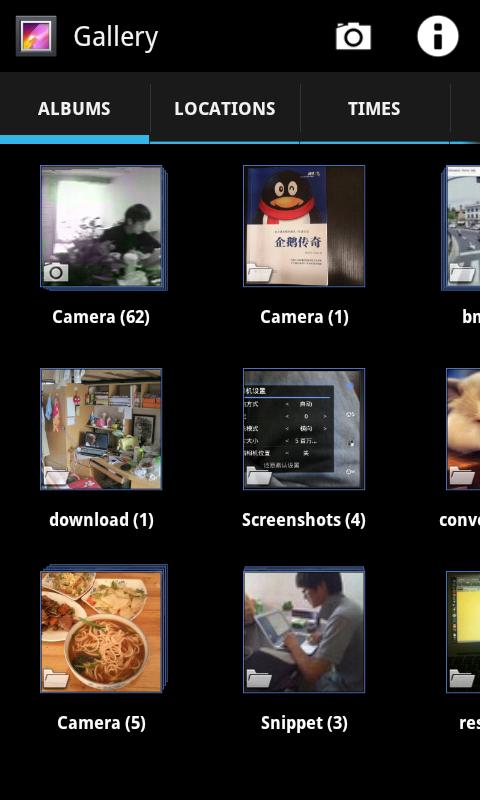
Task: Switch to the LOCATIONS tab
Action: [x=225, y=109]
